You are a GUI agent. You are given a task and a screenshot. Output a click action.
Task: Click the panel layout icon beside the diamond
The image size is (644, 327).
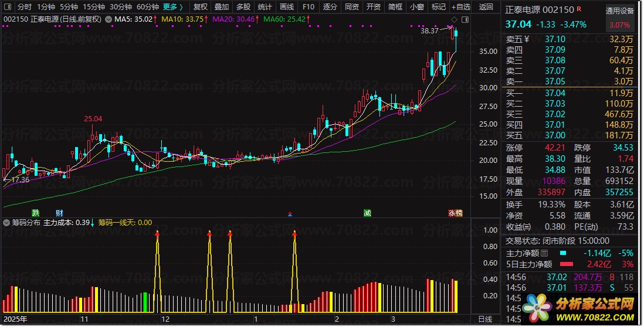(x=465, y=19)
